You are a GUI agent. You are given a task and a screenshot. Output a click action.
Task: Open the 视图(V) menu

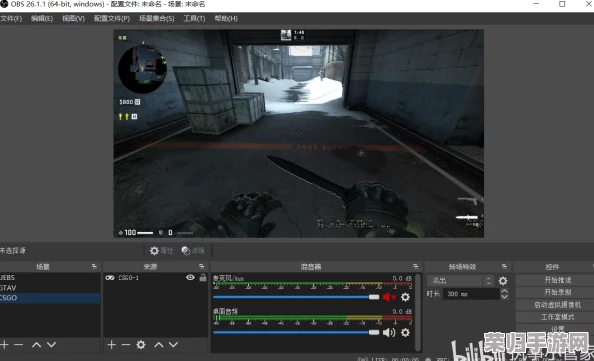73,18
